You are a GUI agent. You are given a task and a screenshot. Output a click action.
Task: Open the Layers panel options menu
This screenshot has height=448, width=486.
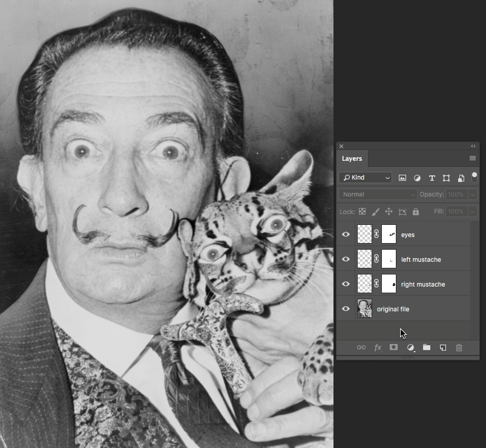(x=473, y=158)
